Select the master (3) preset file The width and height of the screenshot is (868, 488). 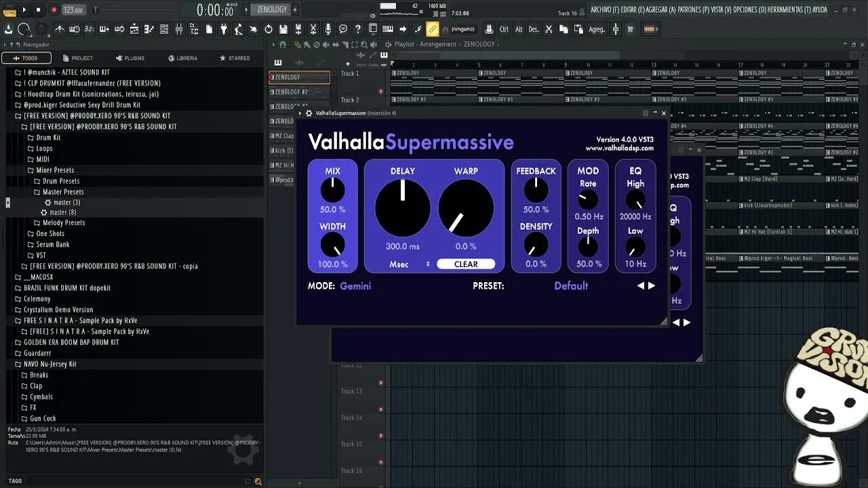(x=66, y=203)
